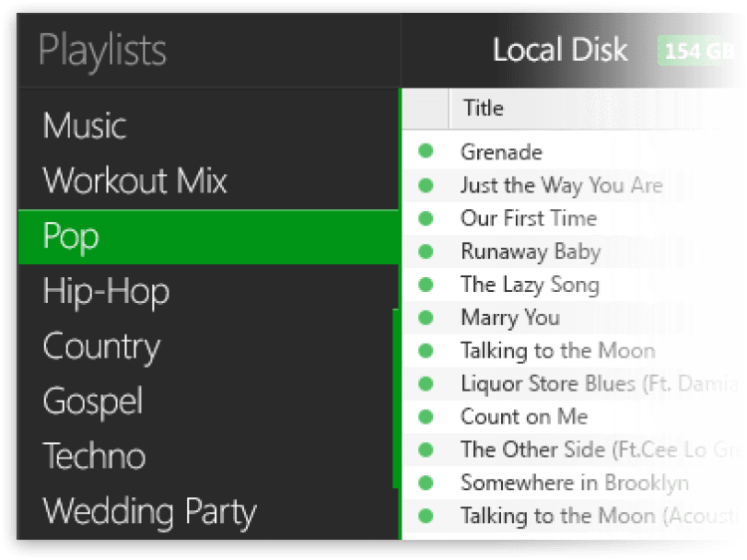Select the song Talking to the Moon
The width and height of the screenshot is (747, 560).
[558, 351]
